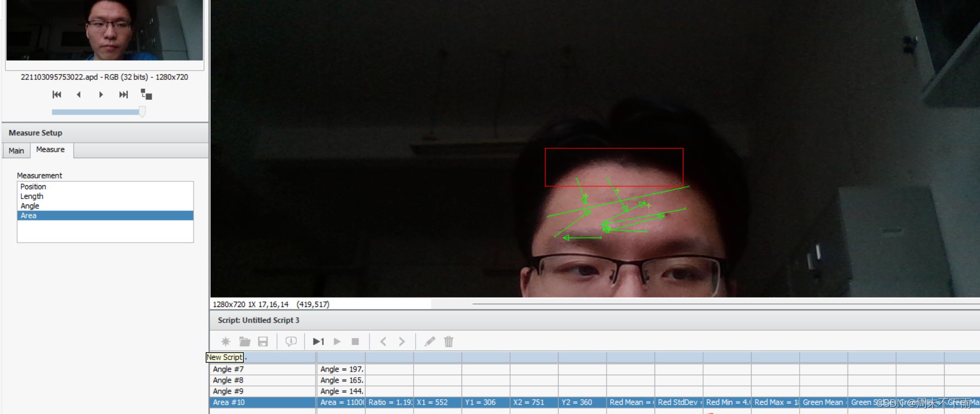Screen dimensions: 980x414
Task: Jump to last frame of the sequence
Action: [124, 95]
